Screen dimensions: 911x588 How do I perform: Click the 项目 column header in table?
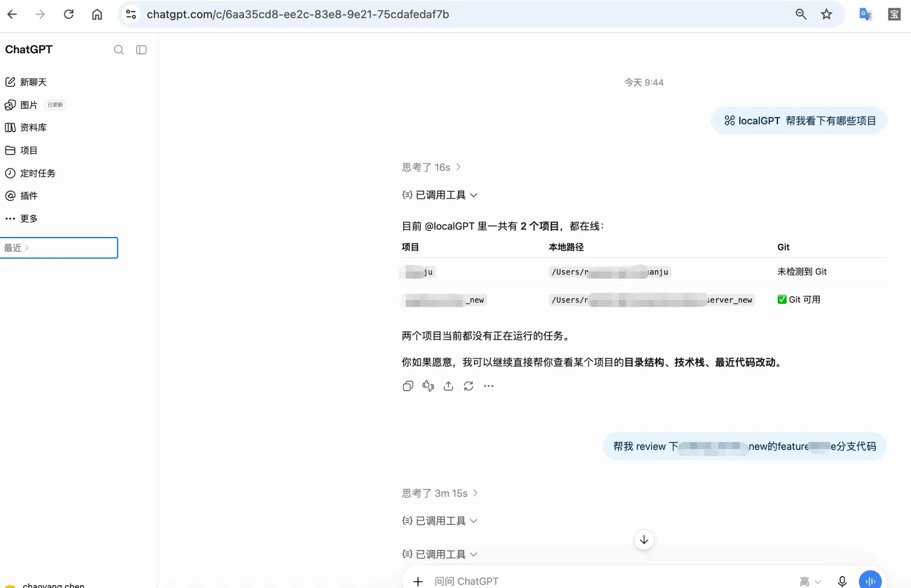click(x=410, y=247)
